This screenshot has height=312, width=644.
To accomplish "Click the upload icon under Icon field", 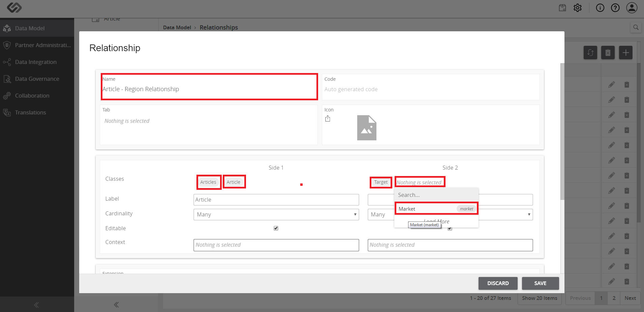I will (328, 118).
